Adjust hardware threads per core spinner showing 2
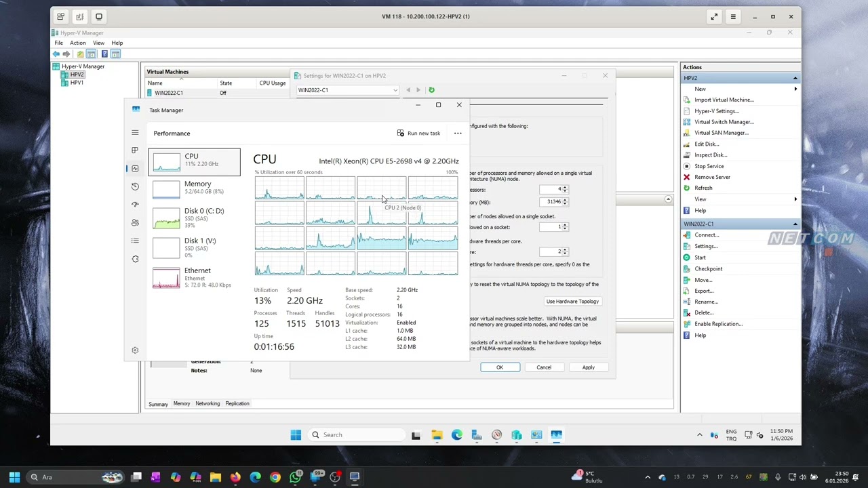The image size is (868, 488). pos(565,251)
